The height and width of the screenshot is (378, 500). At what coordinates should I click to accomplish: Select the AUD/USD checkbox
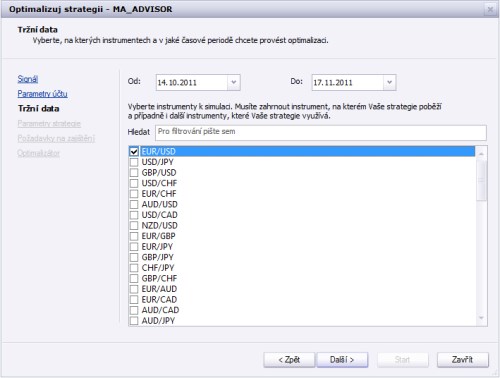[134, 204]
